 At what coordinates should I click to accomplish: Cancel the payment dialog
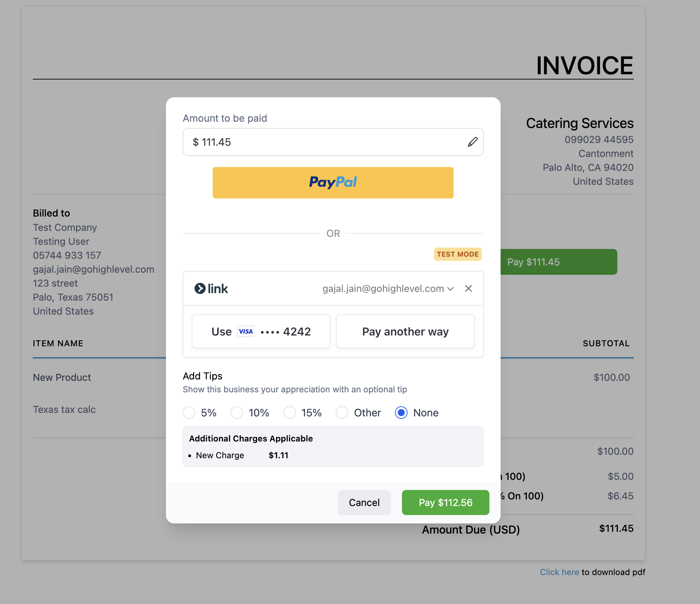[x=364, y=503]
